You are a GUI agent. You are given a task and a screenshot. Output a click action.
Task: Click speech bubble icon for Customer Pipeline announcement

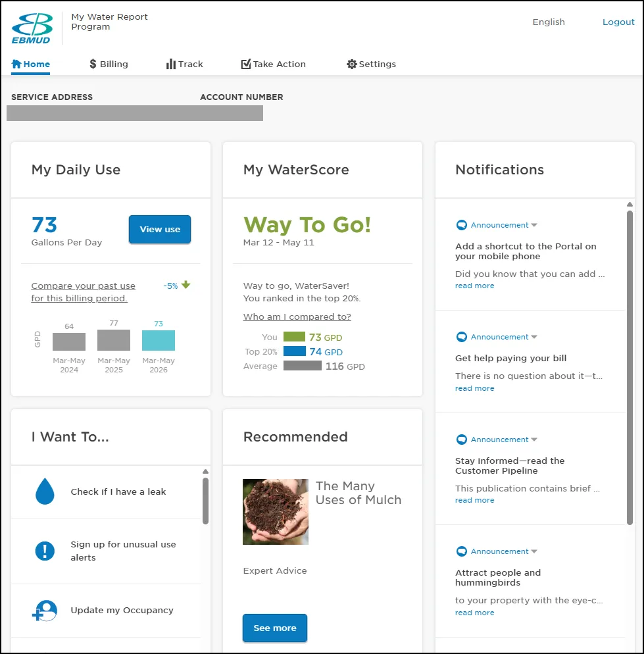tap(461, 440)
